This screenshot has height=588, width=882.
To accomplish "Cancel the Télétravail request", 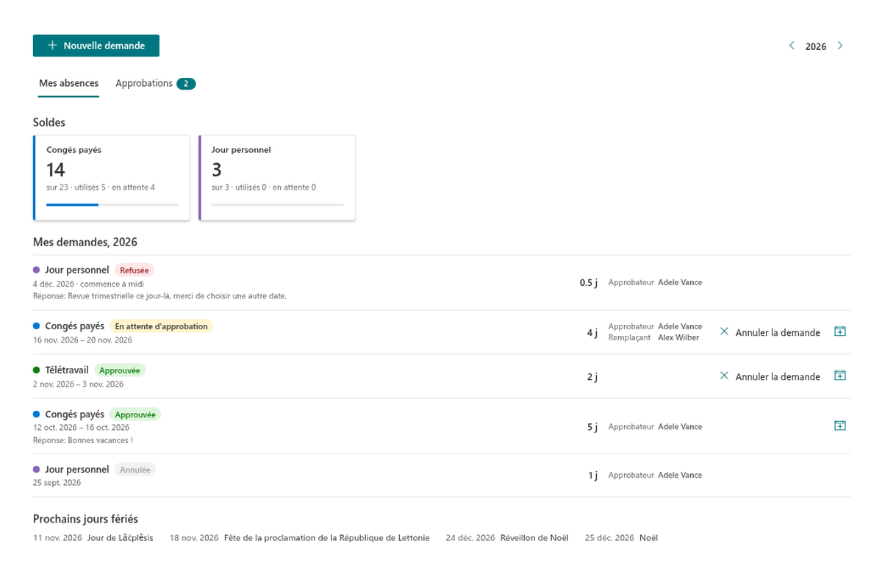I will click(x=770, y=376).
